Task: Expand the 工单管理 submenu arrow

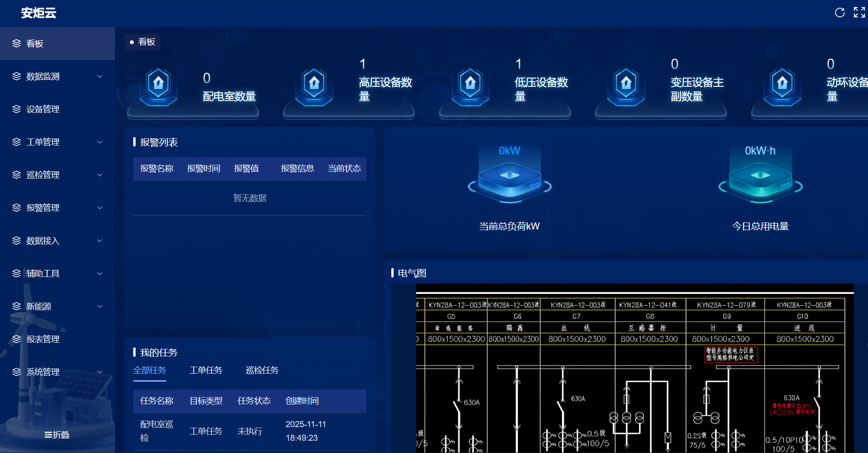Action: pyautogui.click(x=99, y=142)
